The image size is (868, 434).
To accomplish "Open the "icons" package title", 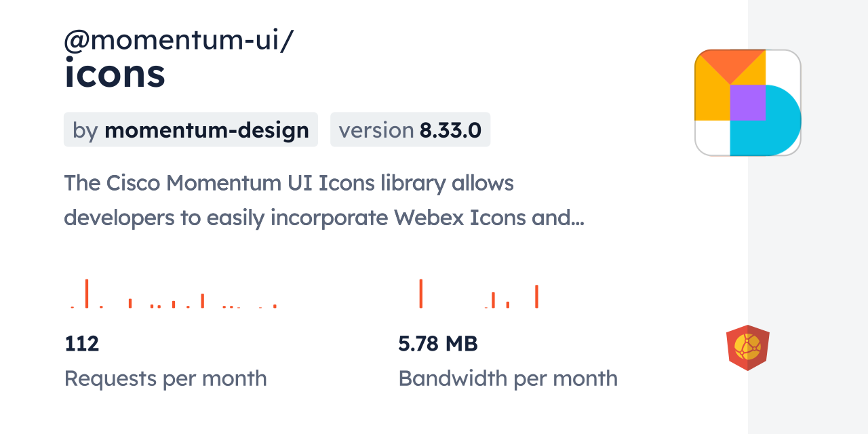I will click(115, 74).
